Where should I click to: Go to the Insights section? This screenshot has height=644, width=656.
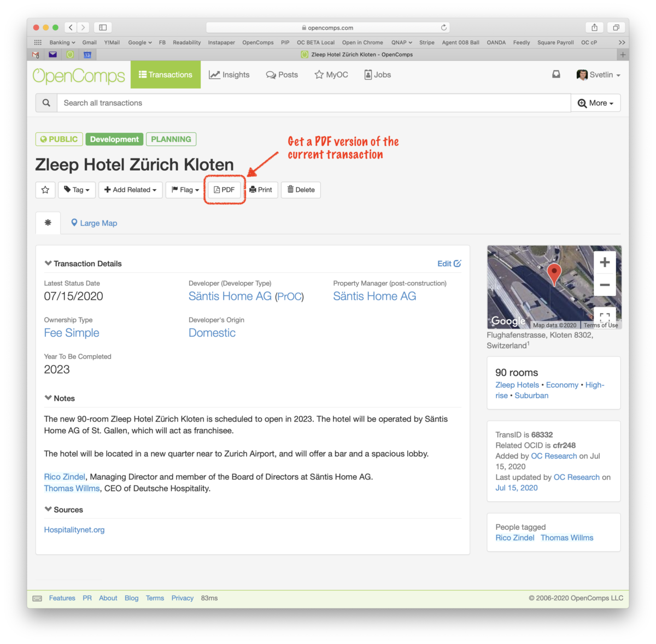229,74
